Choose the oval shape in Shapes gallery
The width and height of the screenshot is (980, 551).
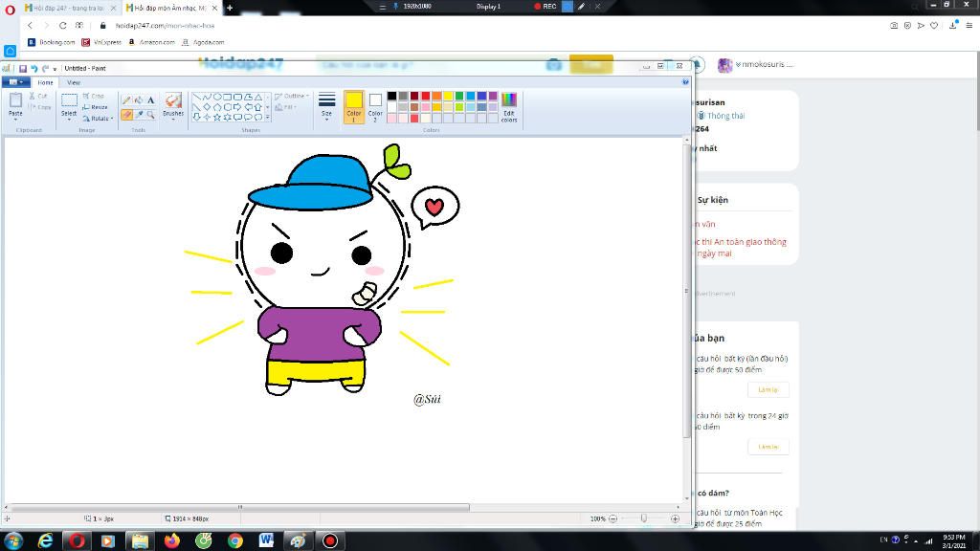click(217, 97)
